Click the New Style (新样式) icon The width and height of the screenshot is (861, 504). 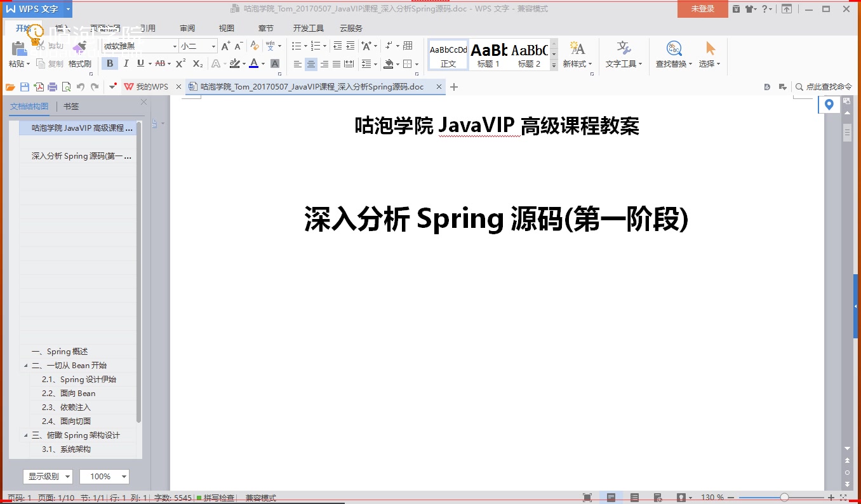pos(577,48)
